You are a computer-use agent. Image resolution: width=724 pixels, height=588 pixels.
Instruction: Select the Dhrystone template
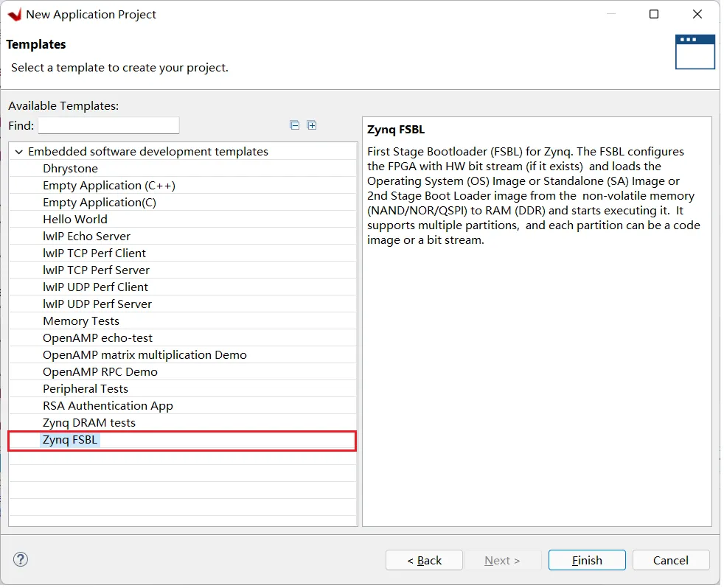184,169
